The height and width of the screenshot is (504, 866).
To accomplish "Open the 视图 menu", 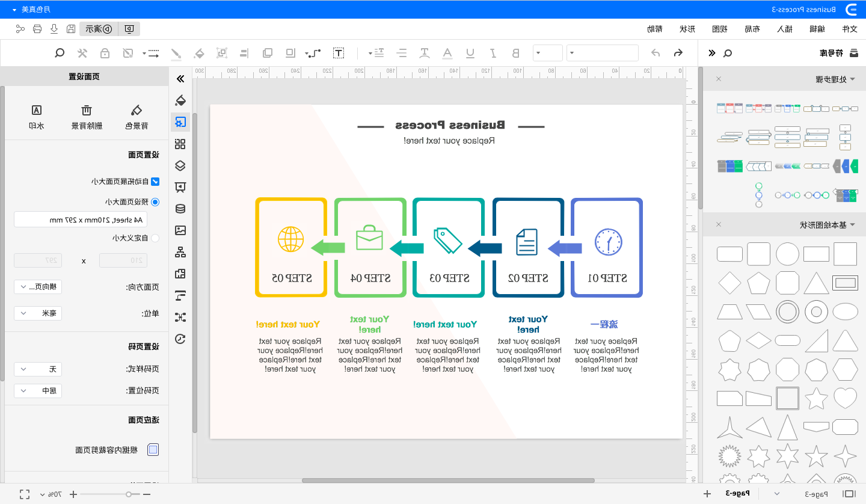I will tap(719, 29).
